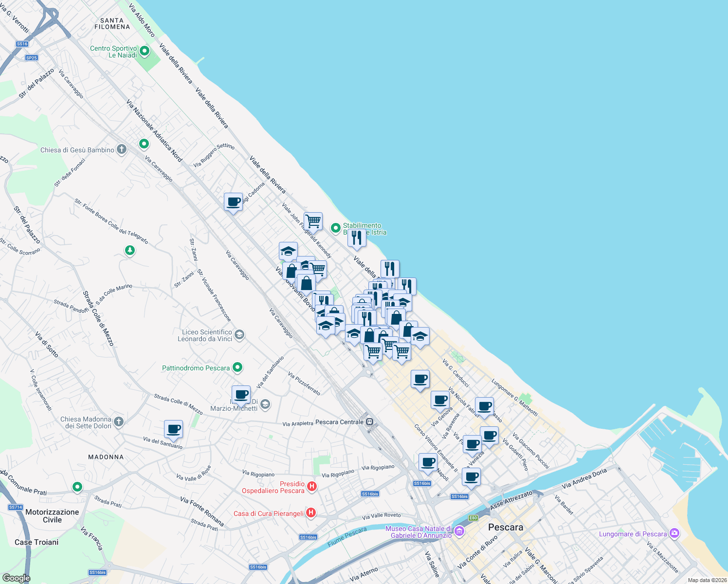The image size is (728, 584).
Task: Click the school marker at Liceo Scientifico Leonardo da Vinci
Action: (x=239, y=334)
